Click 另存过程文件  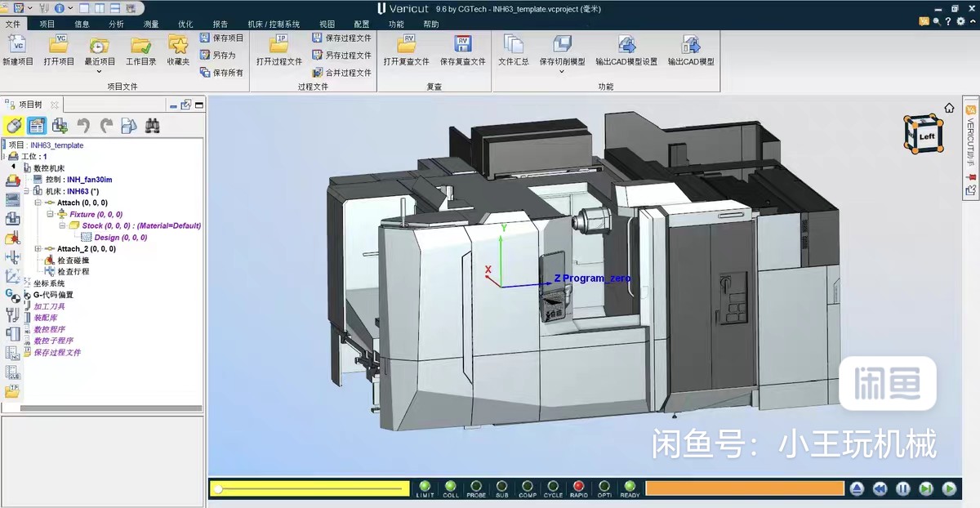(341, 55)
